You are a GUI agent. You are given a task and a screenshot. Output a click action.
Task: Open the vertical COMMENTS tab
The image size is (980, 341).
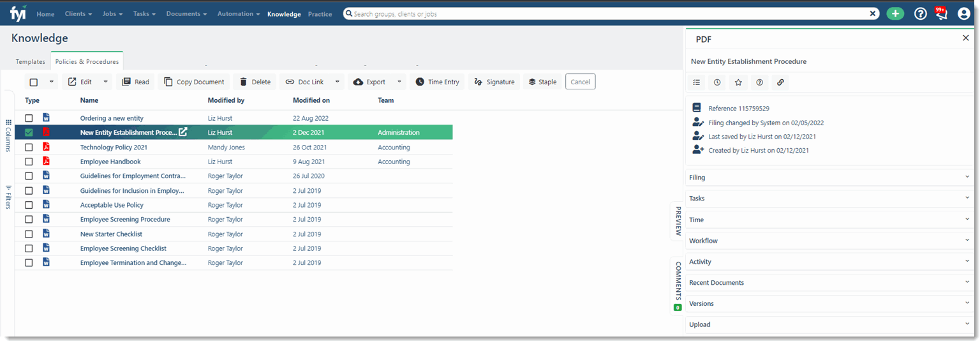pos(678,285)
